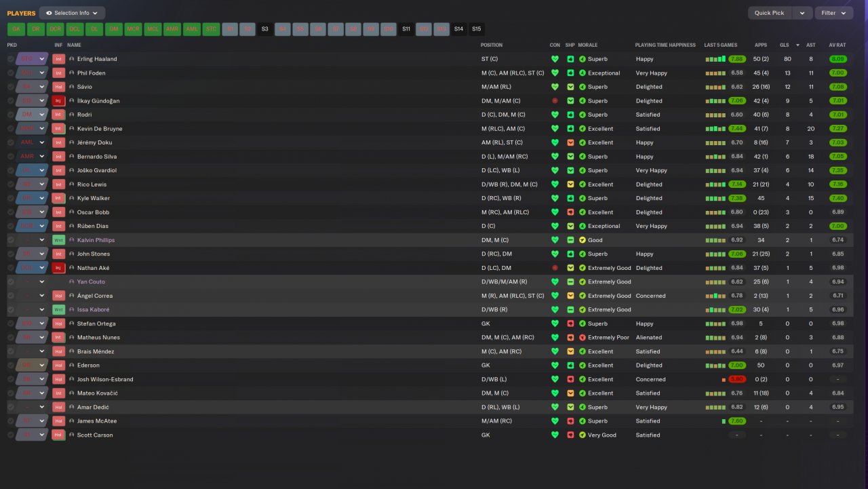Open Kalvin Phillips' player name link

click(96, 240)
